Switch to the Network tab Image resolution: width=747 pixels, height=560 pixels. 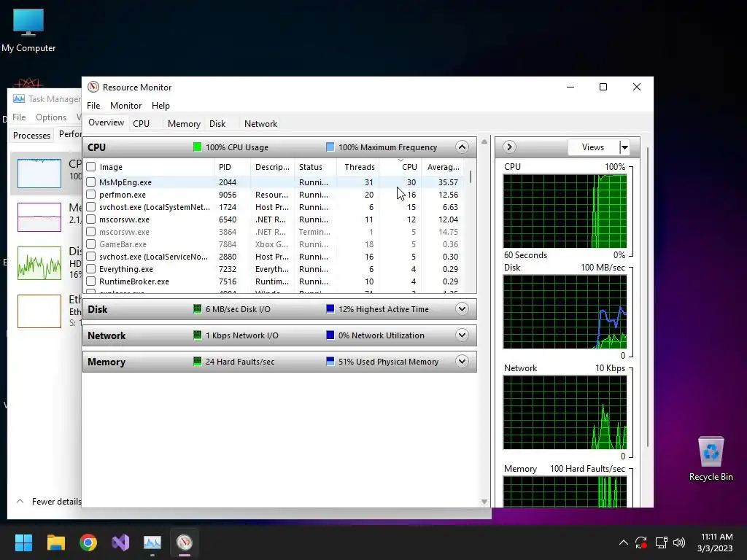260,124
